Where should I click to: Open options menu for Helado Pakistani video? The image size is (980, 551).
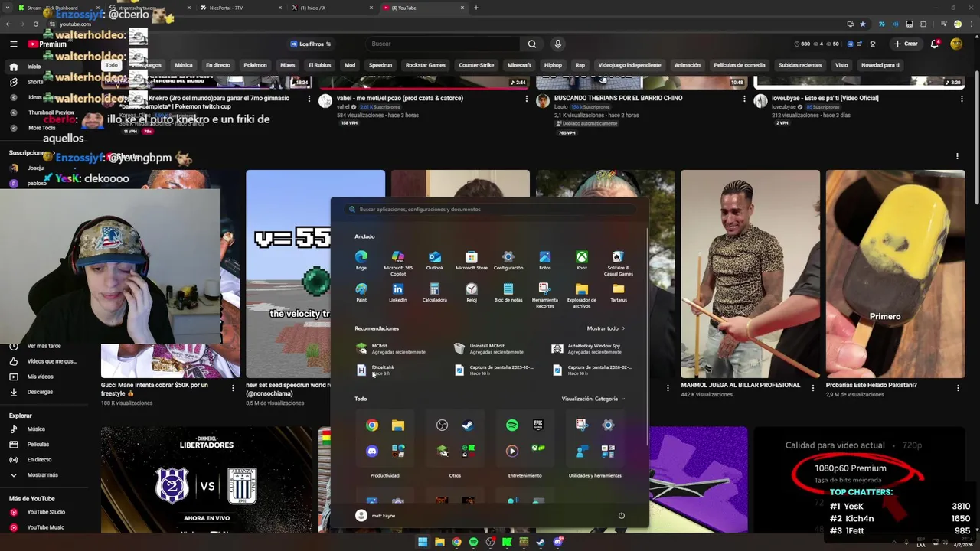[958, 389]
